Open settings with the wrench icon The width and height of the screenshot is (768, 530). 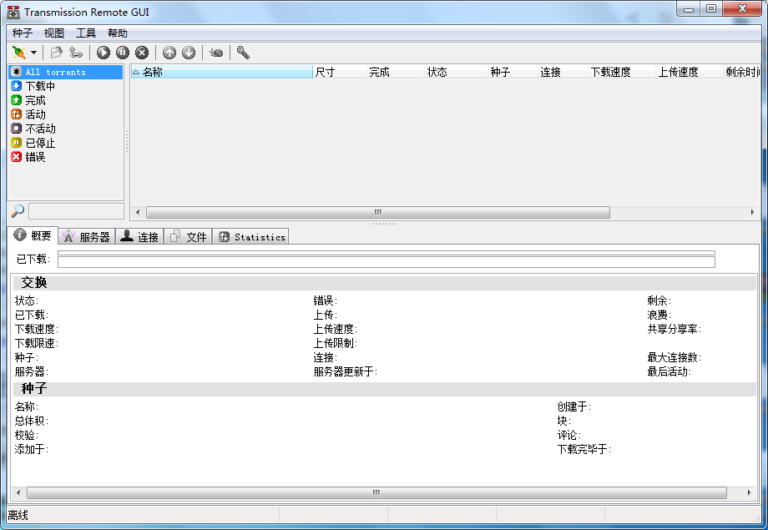coord(243,52)
